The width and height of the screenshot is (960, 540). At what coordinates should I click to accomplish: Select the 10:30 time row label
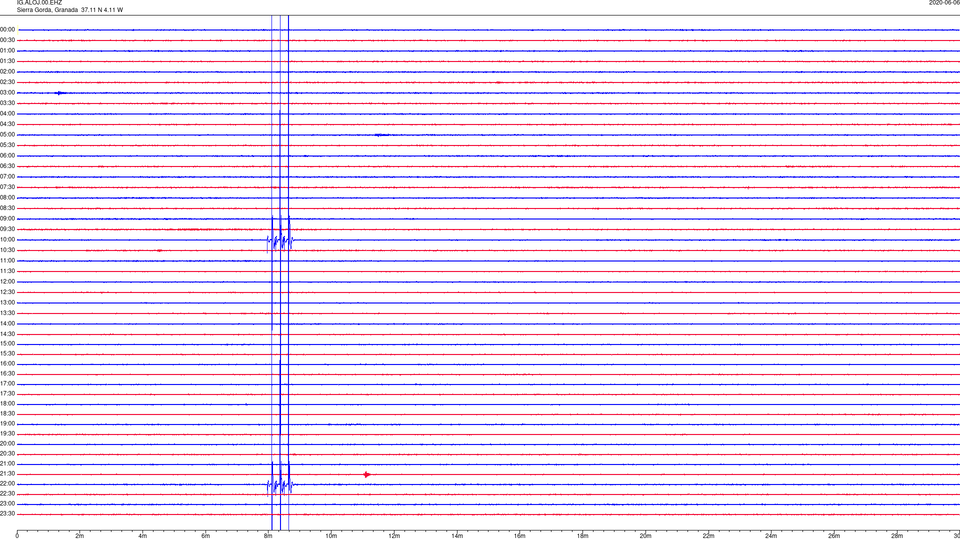pyautogui.click(x=7, y=250)
